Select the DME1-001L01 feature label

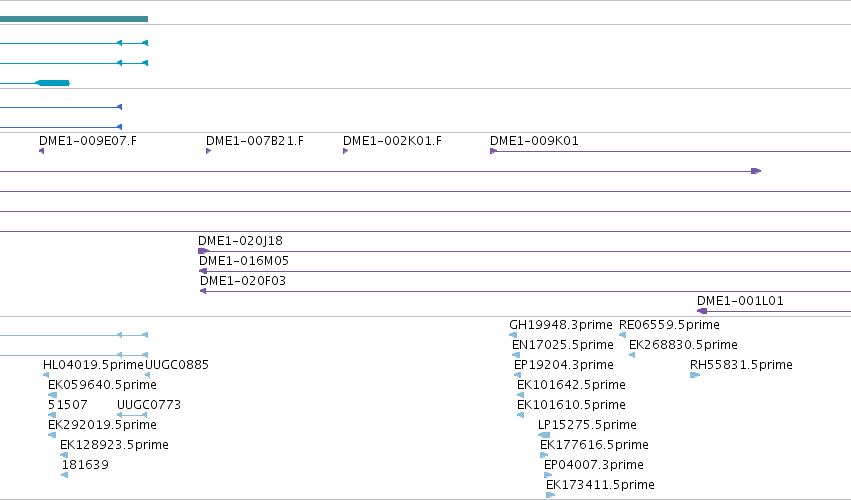click(x=740, y=301)
